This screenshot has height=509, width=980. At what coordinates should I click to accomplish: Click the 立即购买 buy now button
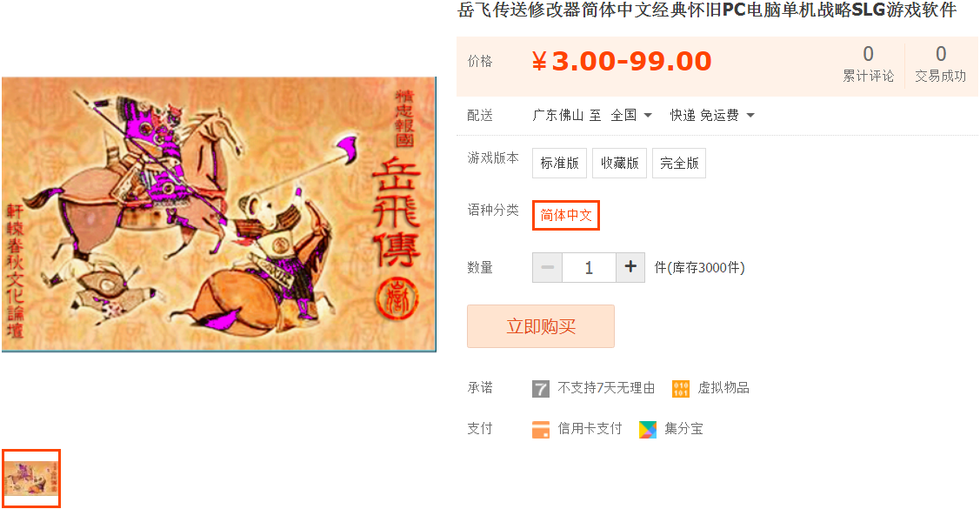tap(541, 326)
